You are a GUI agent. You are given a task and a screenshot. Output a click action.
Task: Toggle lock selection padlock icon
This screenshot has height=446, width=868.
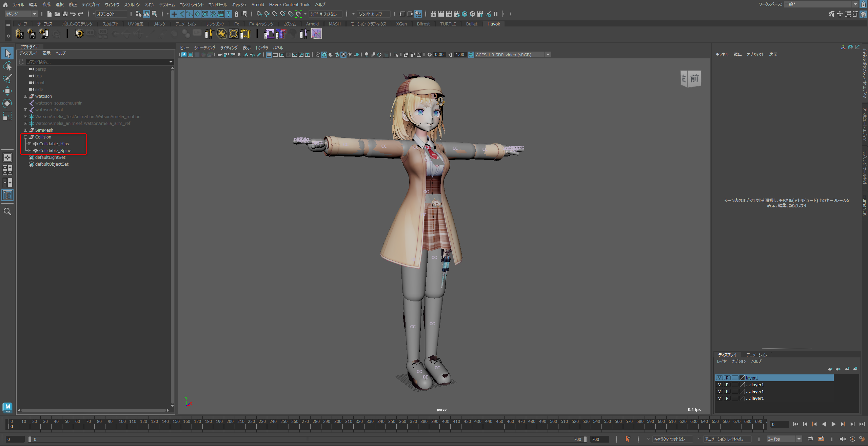pos(236,14)
